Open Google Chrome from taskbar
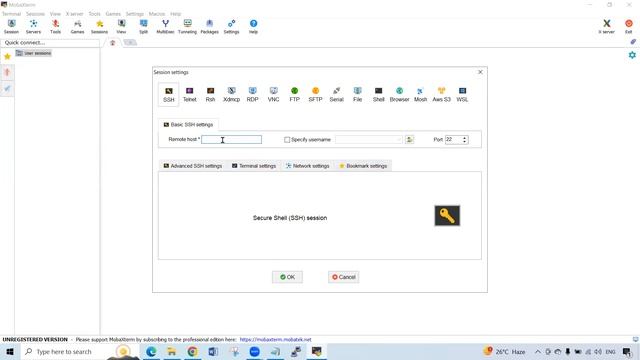Image resolution: width=640 pixels, height=360 pixels. [x=192, y=351]
